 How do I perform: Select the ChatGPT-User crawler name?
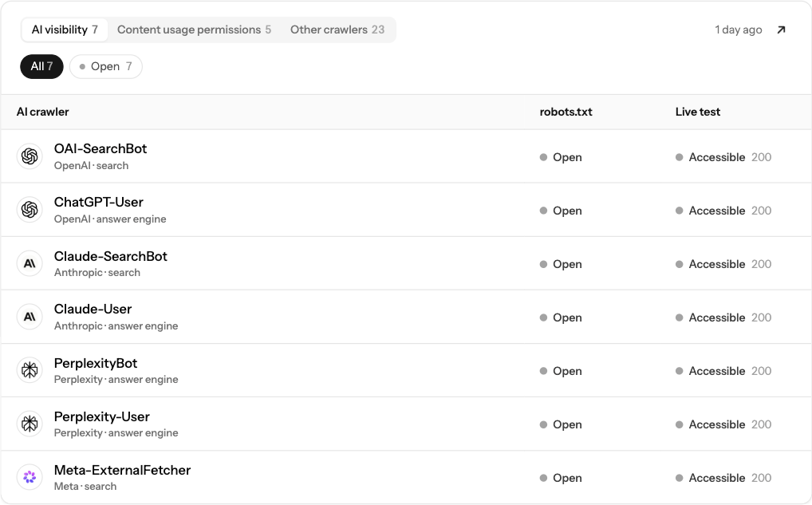pos(98,202)
